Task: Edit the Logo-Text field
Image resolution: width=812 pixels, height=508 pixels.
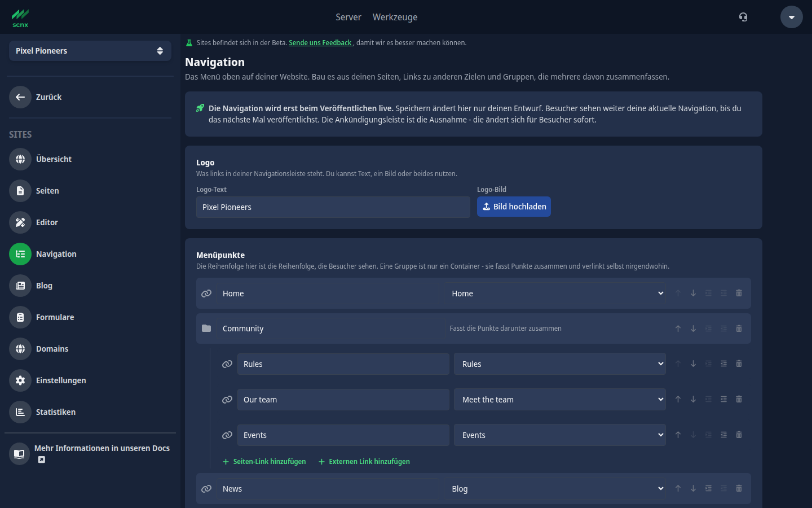Action: click(333, 207)
